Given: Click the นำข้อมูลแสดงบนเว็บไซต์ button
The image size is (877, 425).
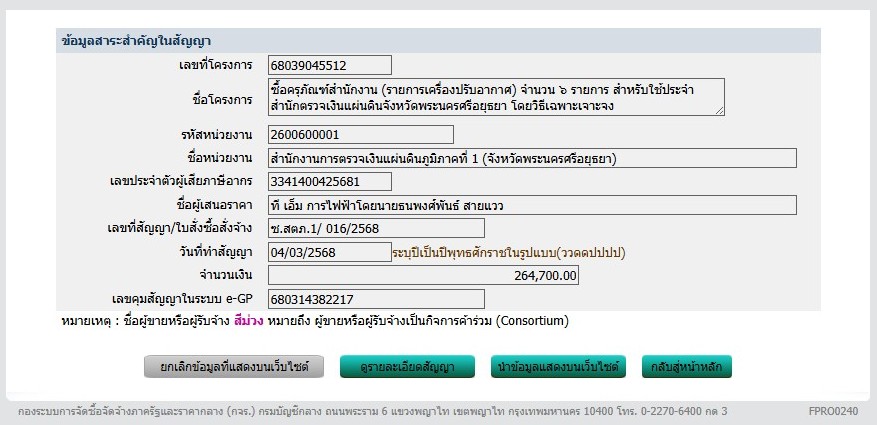Looking at the screenshot, I should (558, 367).
